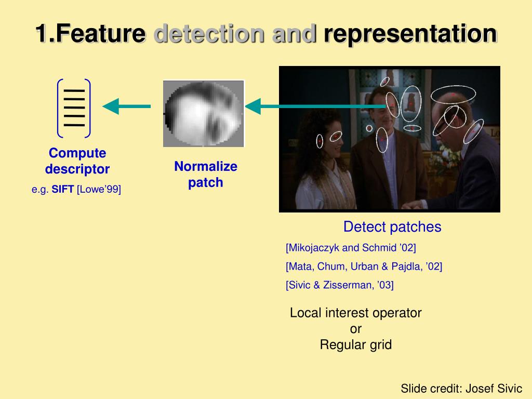
Task: Click the 'Normalize patch' label
Action: [x=206, y=175]
